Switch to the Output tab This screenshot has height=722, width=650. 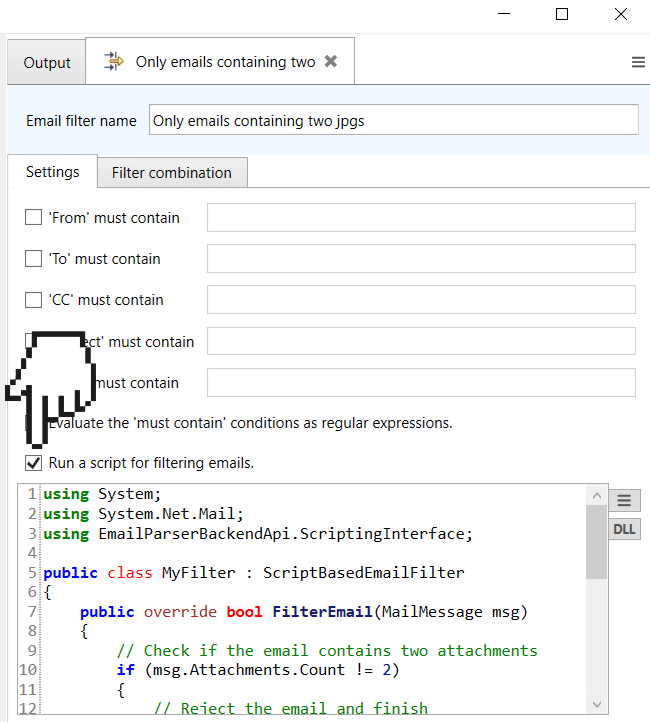pos(46,62)
